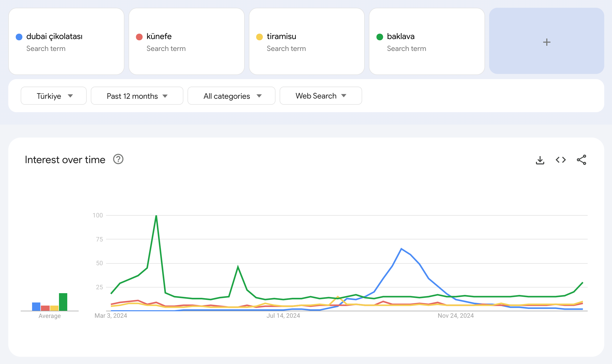Screen dimensions: 612x364
Task: Change the Web Search type dropdown
Action: click(x=320, y=96)
